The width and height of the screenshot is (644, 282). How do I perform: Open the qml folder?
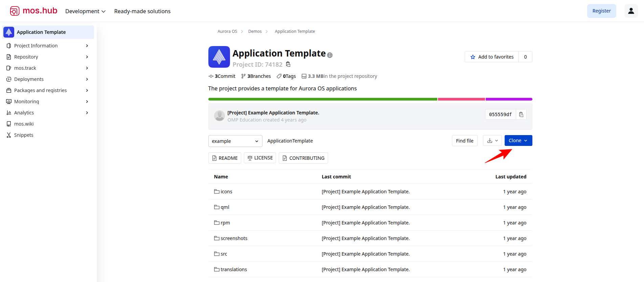pyautogui.click(x=222, y=207)
